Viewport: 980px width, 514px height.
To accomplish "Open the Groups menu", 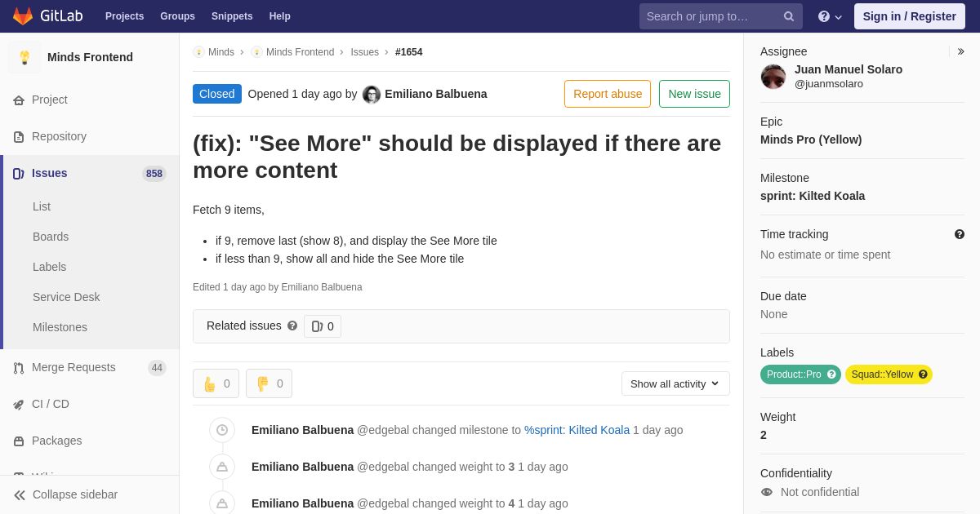I will point(177,16).
